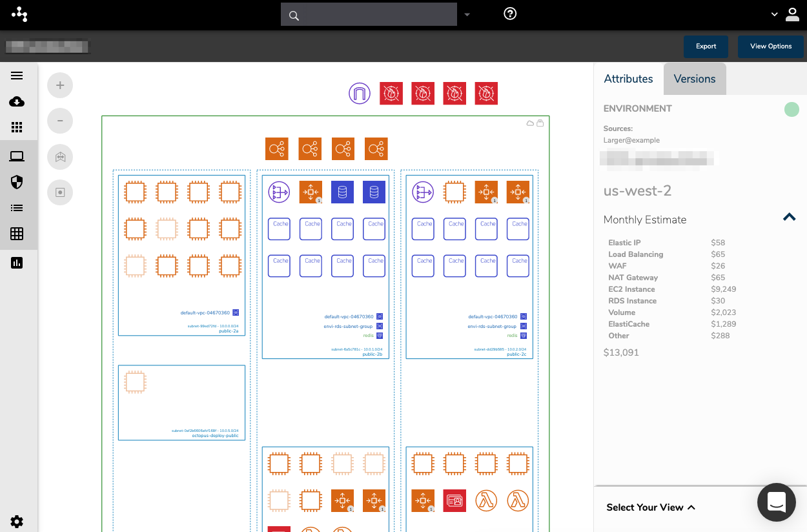Click the Export button
Viewport: 807px width, 532px height.
pyautogui.click(x=706, y=46)
